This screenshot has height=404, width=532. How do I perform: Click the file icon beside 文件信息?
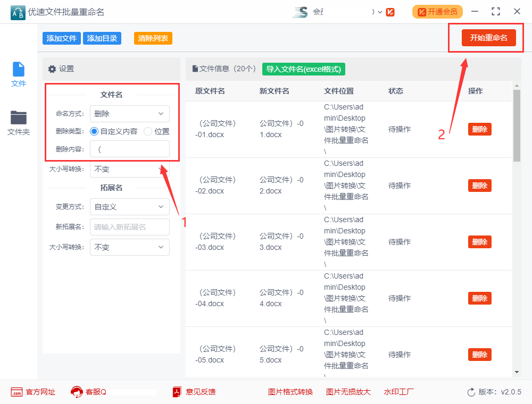[195, 69]
